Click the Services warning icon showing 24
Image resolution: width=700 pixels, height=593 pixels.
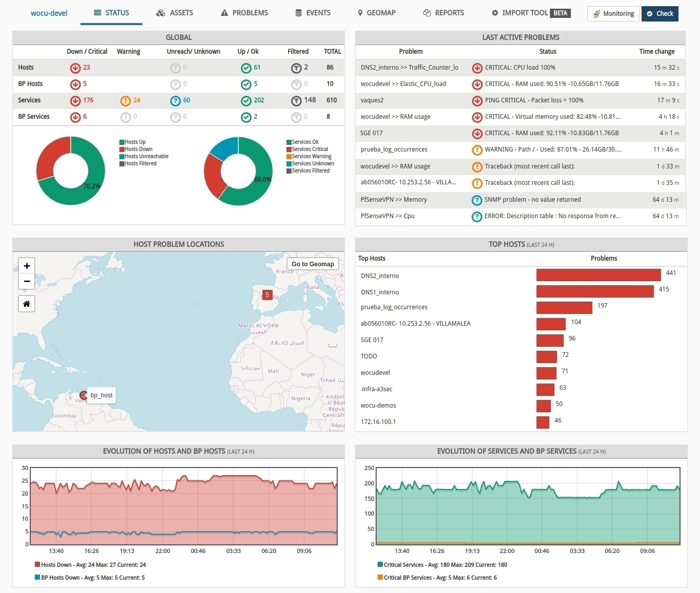click(126, 100)
